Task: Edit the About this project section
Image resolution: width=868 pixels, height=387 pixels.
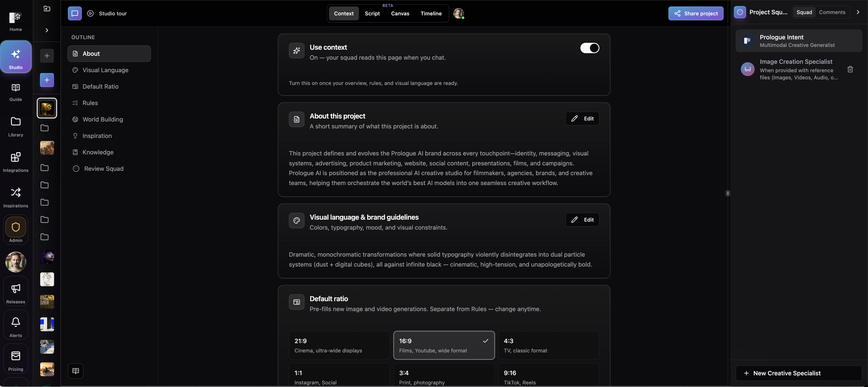Action: click(582, 118)
